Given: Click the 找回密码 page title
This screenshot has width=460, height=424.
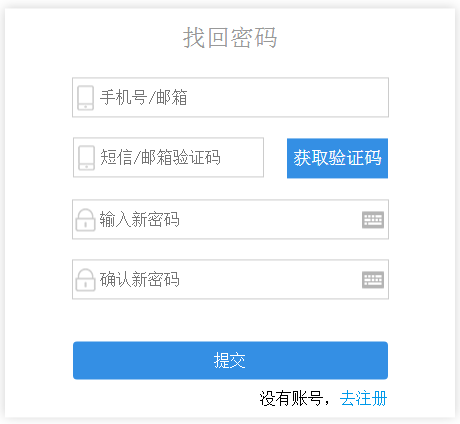Looking at the screenshot, I should click(x=230, y=37).
